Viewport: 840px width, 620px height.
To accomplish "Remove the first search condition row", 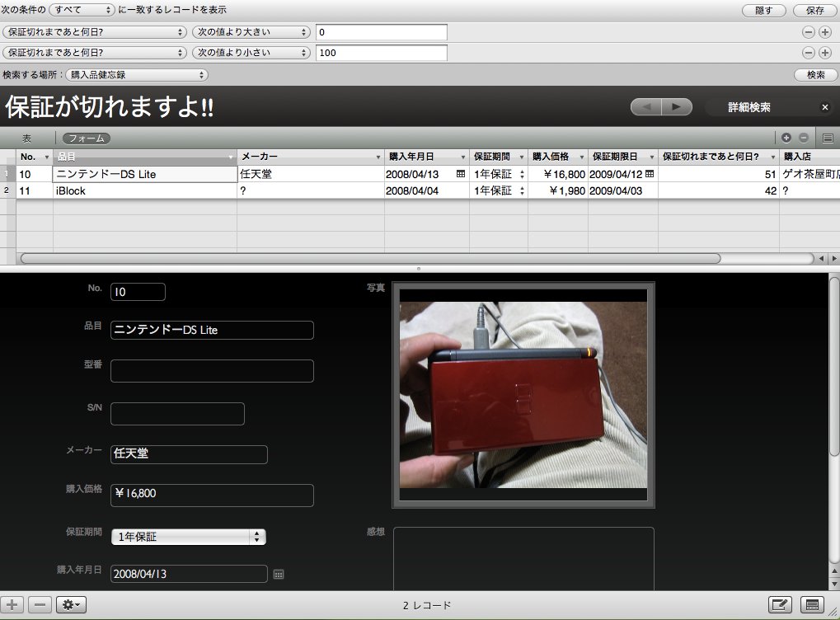I will pos(809,32).
